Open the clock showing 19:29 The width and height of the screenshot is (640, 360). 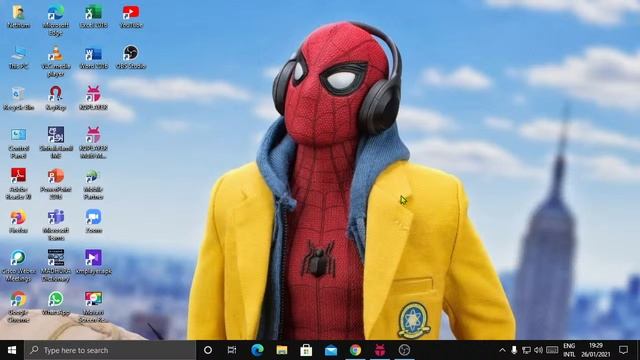click(x=596, y=350)
